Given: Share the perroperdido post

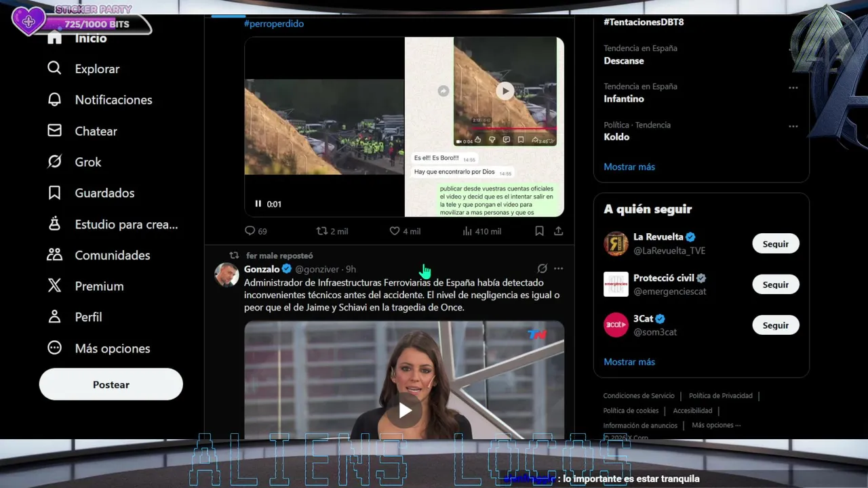Looking at the screenshot, I should click(x=558, y=231).
